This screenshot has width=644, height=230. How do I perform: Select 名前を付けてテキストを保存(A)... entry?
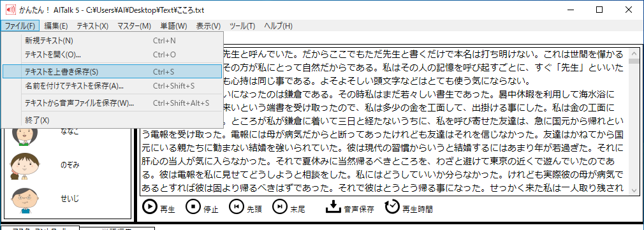(x=112, y=86)
